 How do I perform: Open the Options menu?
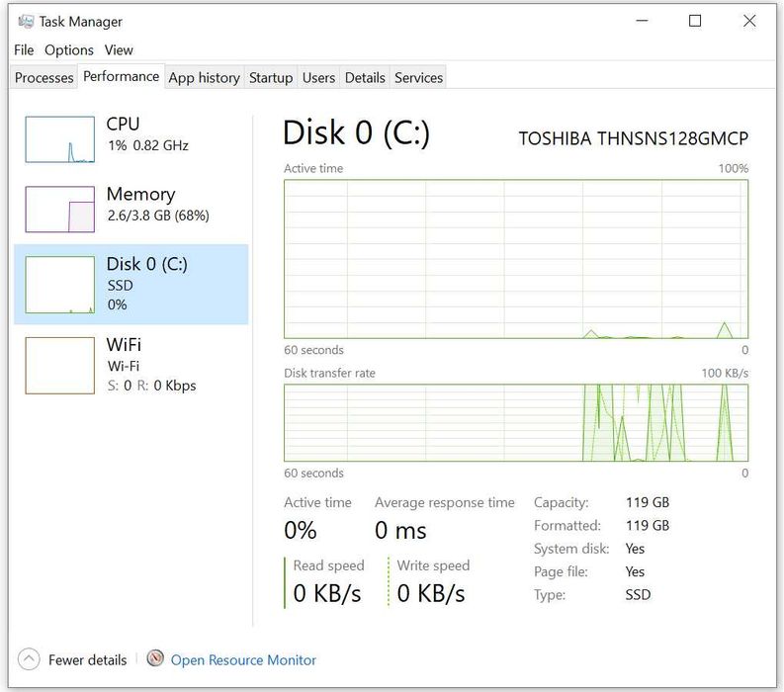coord(69,50)
